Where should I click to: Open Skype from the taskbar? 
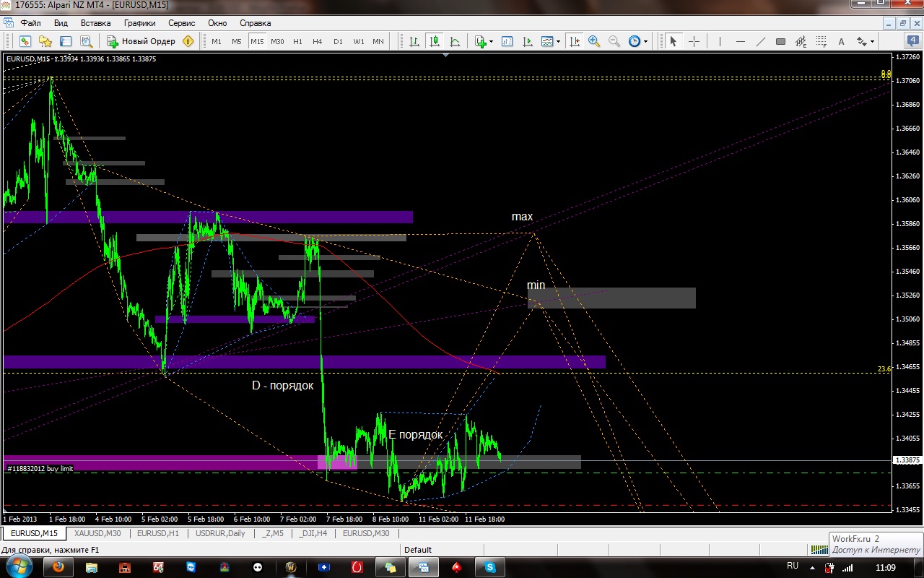point(491,567)
